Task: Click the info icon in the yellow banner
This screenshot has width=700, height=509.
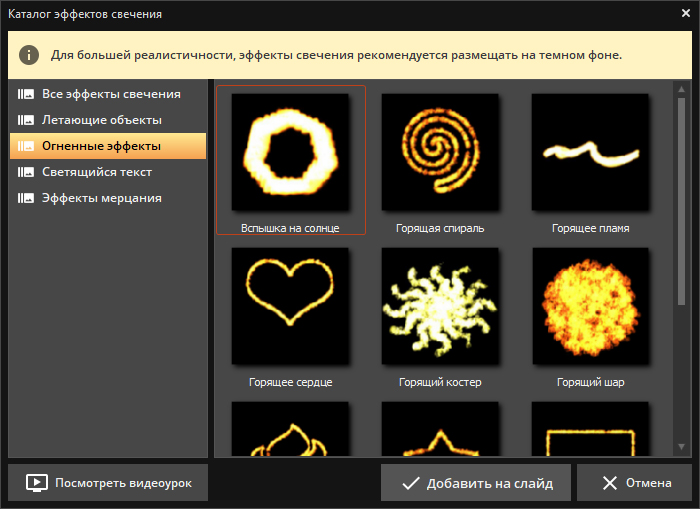Action: coord(29,55)
